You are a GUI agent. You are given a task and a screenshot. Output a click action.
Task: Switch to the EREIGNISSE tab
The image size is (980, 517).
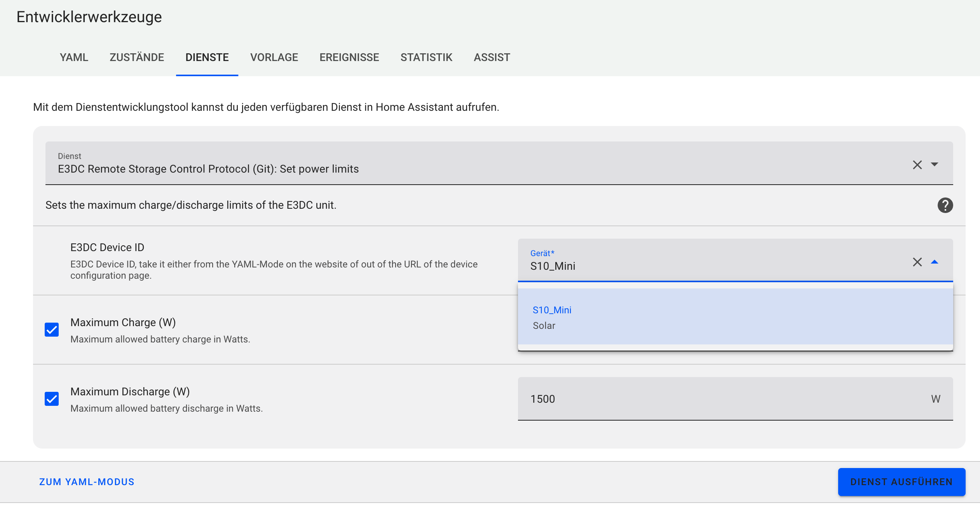[349, 57]
